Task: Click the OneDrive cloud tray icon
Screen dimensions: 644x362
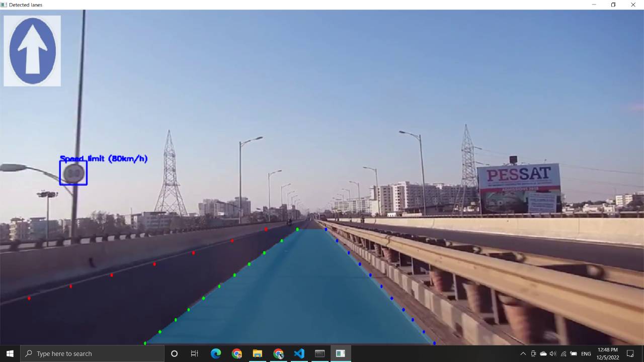Action: [x=543, y=353]
